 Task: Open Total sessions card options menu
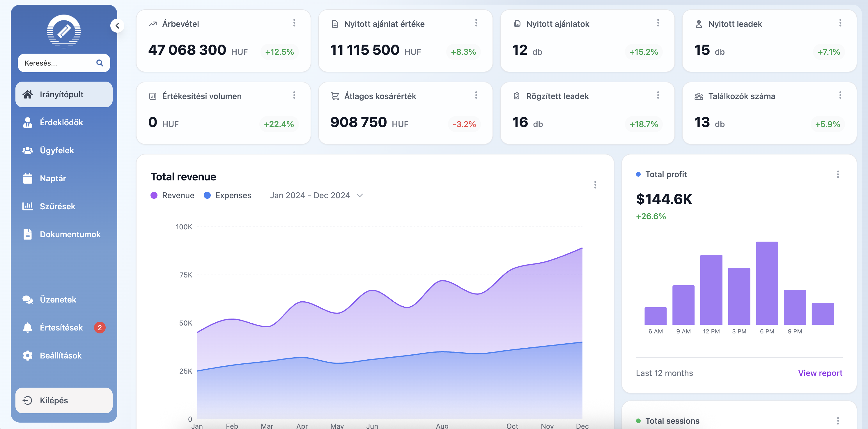(x=838, y=421)
